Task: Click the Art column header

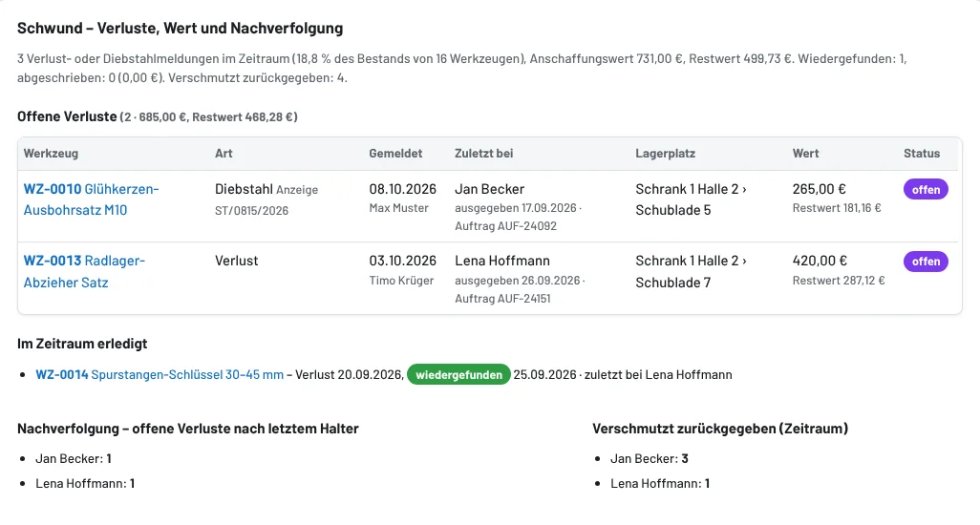Action: point(224,153)
